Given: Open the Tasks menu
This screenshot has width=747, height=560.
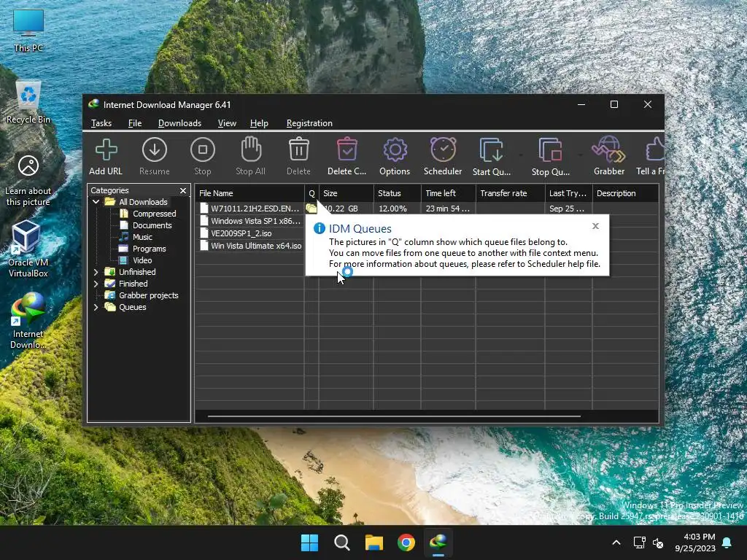Looking at the screenshot, I should tap(101, 122).
